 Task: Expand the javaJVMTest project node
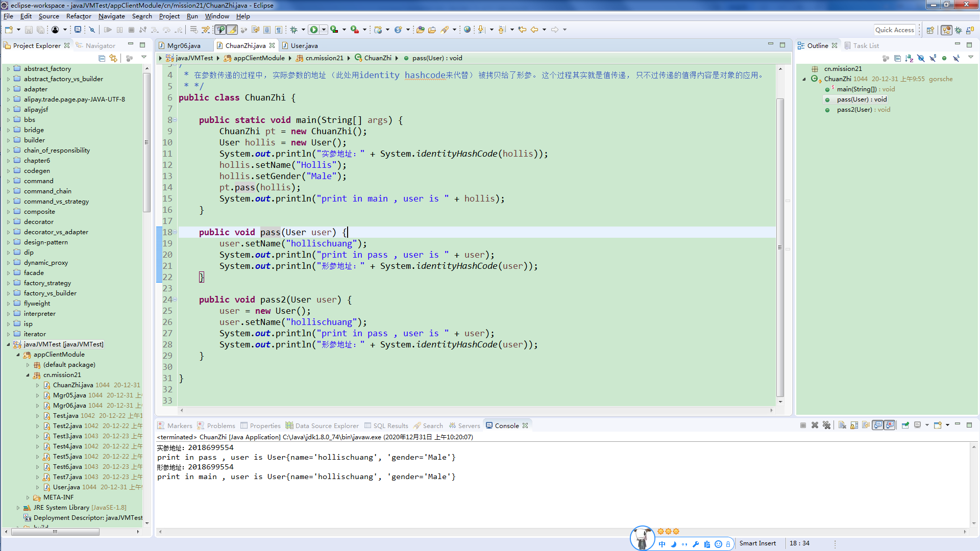point(7,344)
